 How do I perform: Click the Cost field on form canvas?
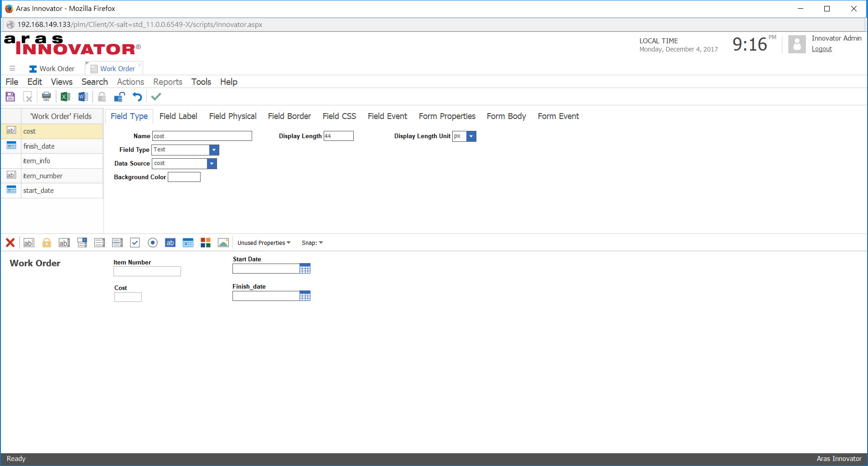click(128, 297)
